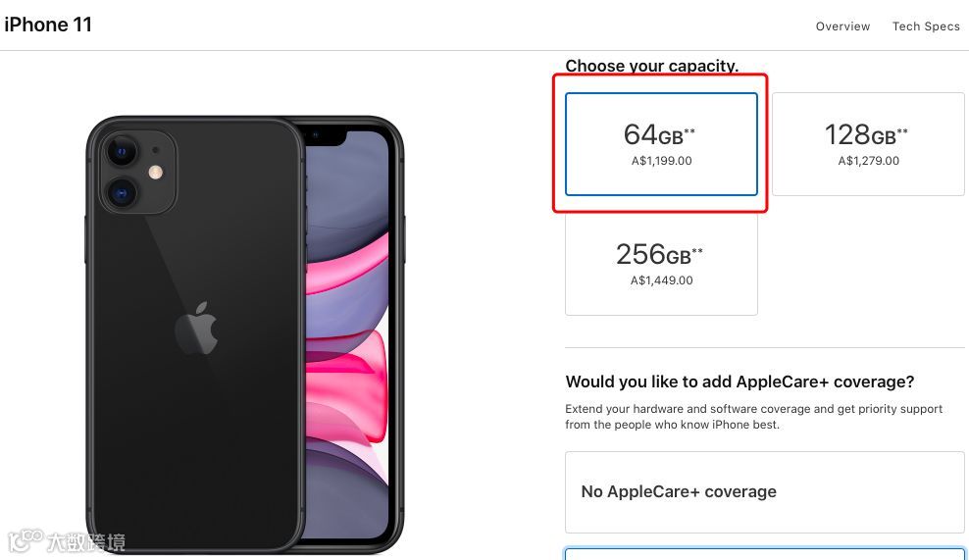Click the A$1,449.00 price label

[x=661, y=280]
